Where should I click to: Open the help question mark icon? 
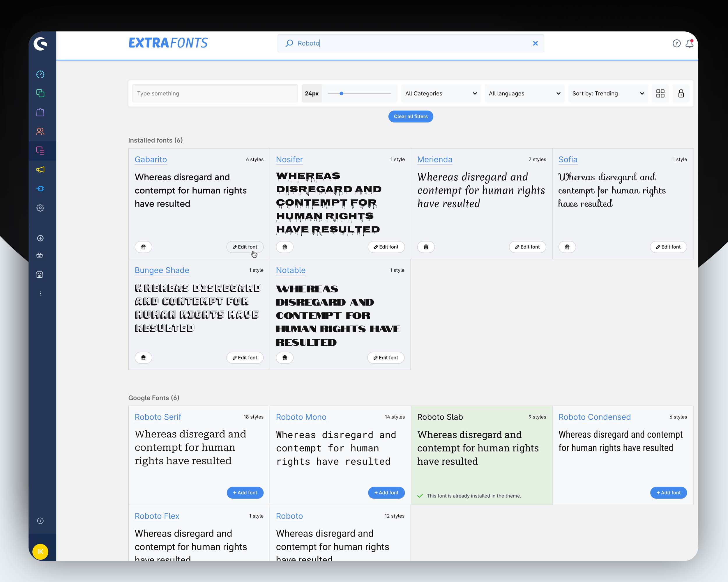pyautogui.click(x=676, y=43)
